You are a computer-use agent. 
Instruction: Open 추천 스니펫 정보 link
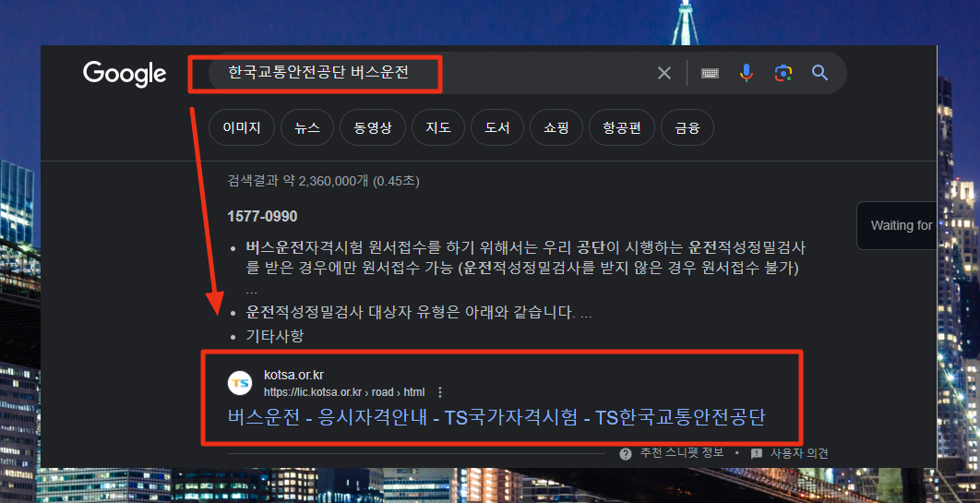(682, 453)
